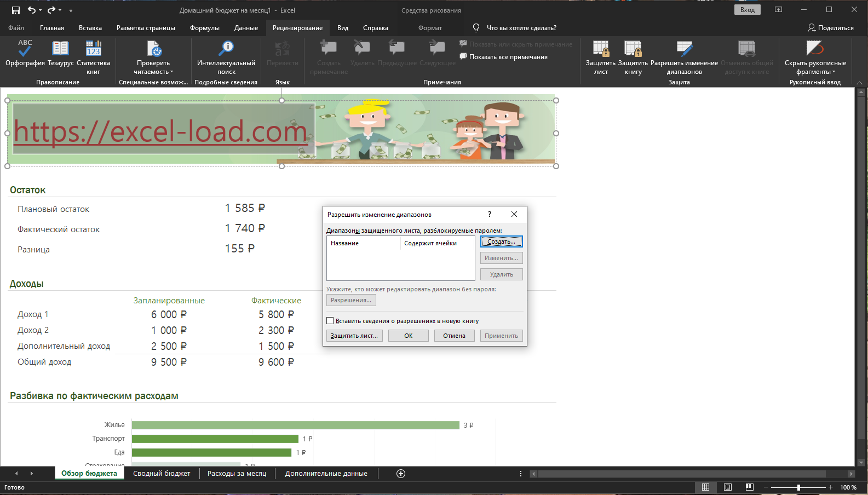
Task: Click Show or hide comment (Показать или скрыть примечание)
Action: click(515, 44)
